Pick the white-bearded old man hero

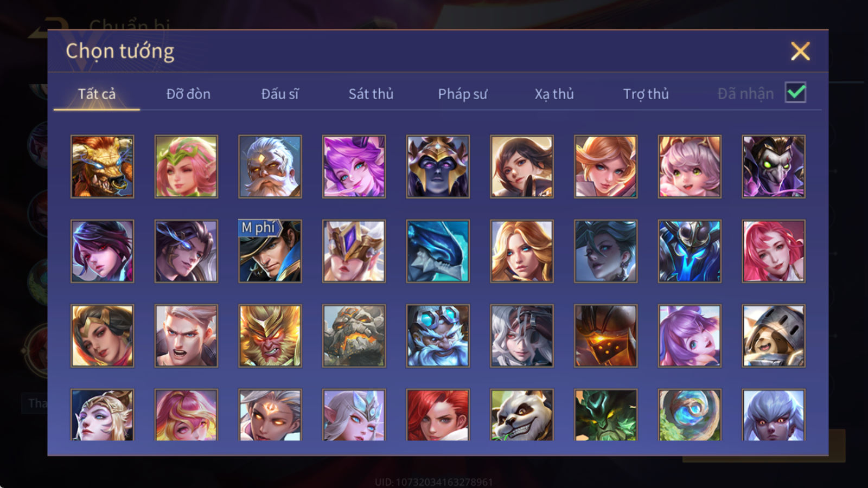(270, 166)
